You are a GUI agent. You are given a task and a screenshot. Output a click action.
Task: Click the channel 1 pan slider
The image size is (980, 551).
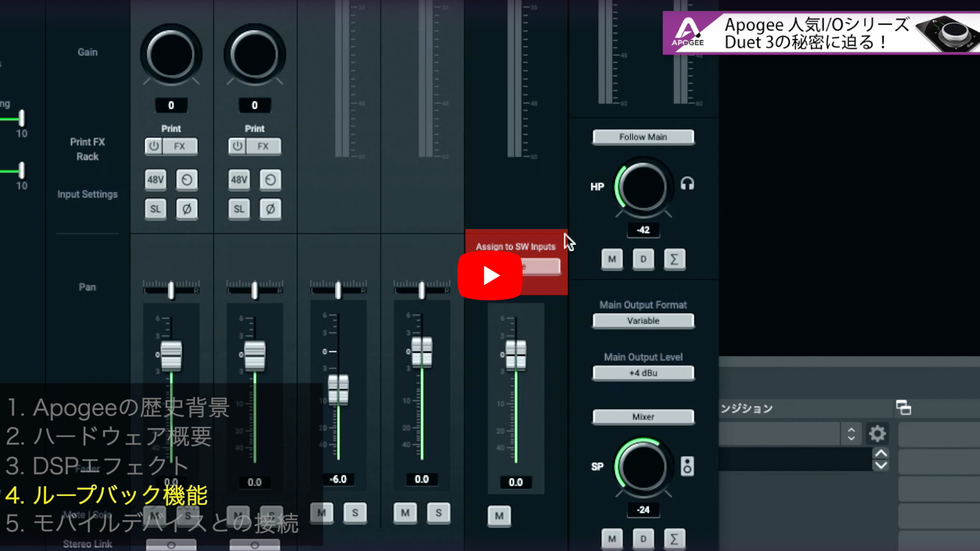[171, 289]
